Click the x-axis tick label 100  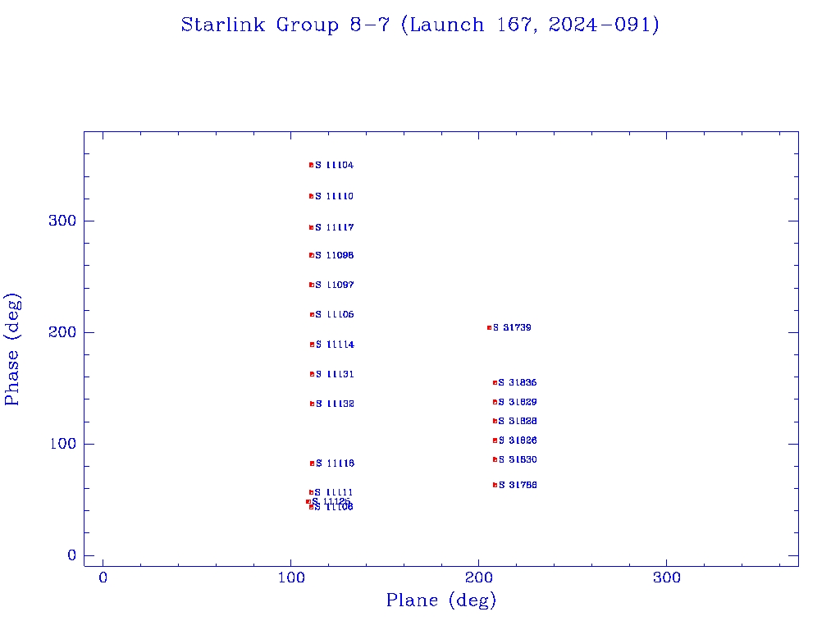point(291,577)
